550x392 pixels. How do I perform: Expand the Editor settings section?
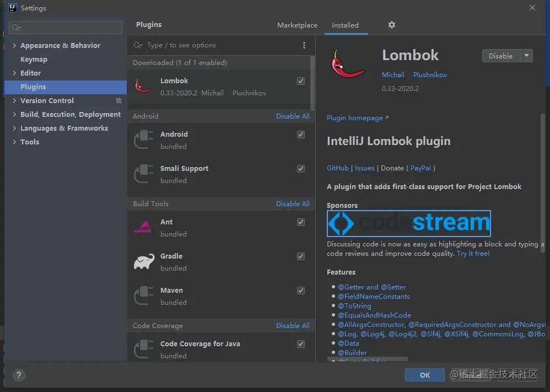click(x=14, y=73)
